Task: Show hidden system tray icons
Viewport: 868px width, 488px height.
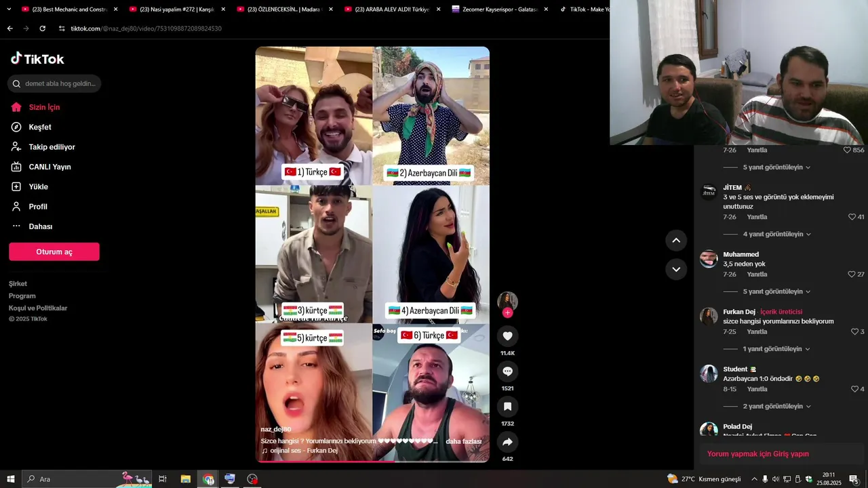Action: pos(754,479)
